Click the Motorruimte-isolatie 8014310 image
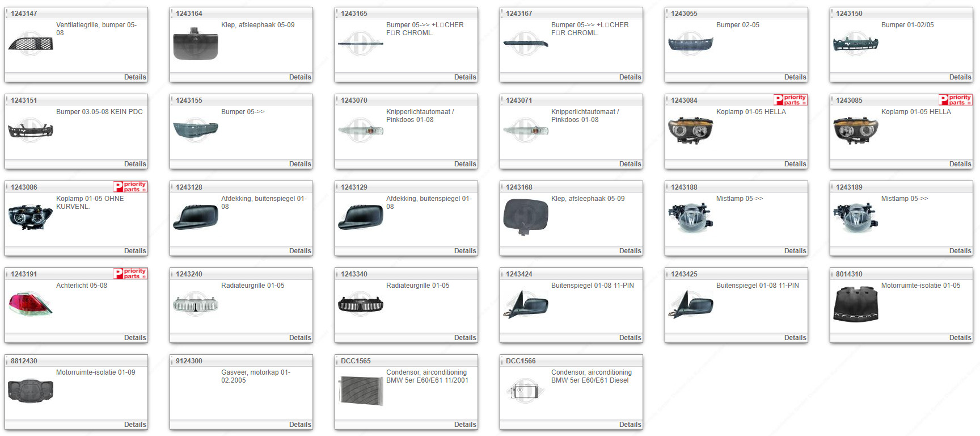The height and width of the screenshot is (436, 980). [x=856, y=305]
